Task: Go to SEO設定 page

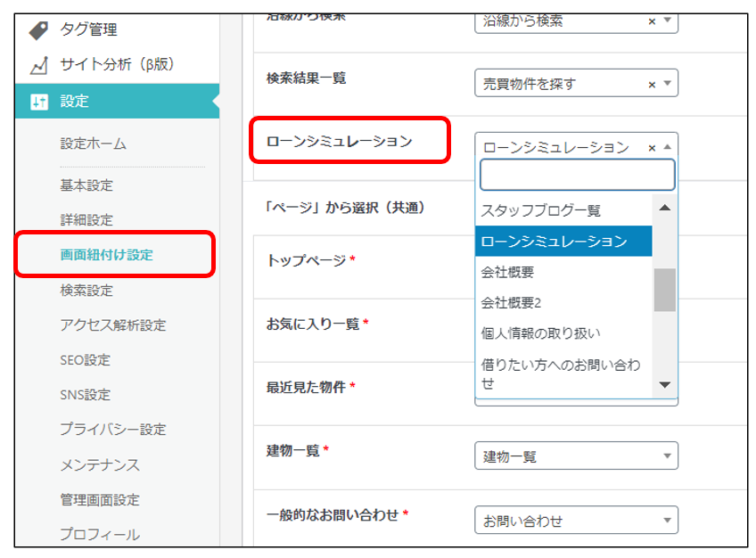Action: point(85,360)
